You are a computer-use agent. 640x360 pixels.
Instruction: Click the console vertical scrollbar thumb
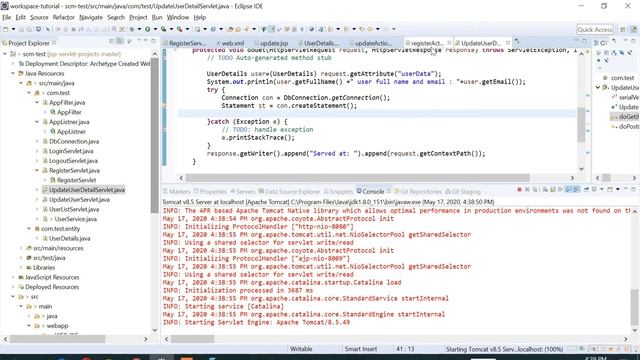[634, 306]
